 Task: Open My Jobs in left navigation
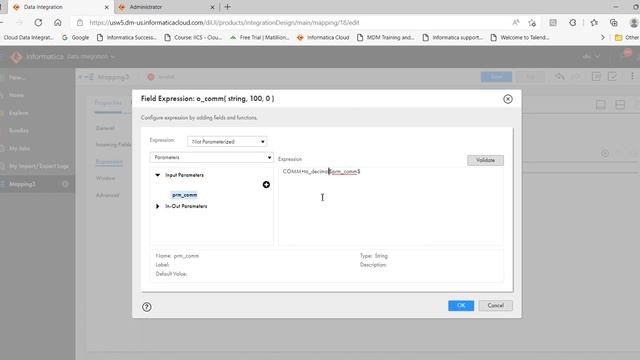point(19,148)
